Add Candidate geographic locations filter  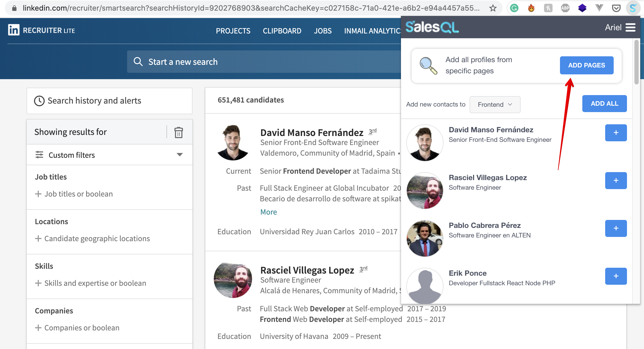click(x=93, y=239)
